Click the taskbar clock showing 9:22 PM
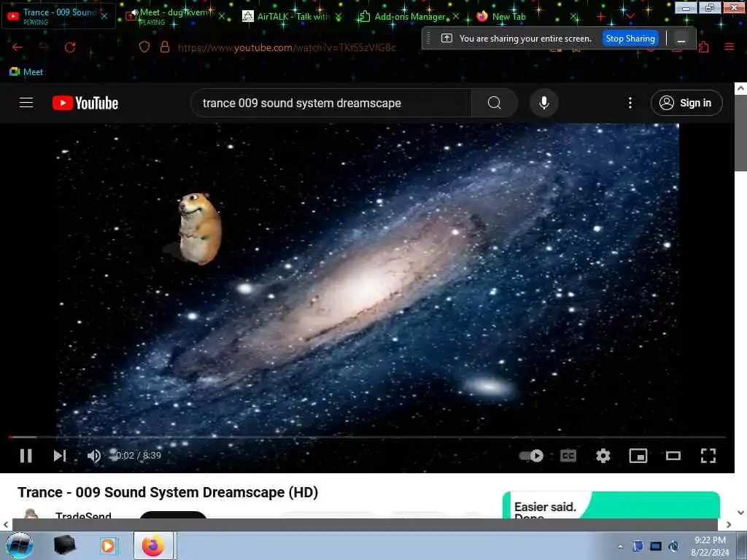 point(710,546)
